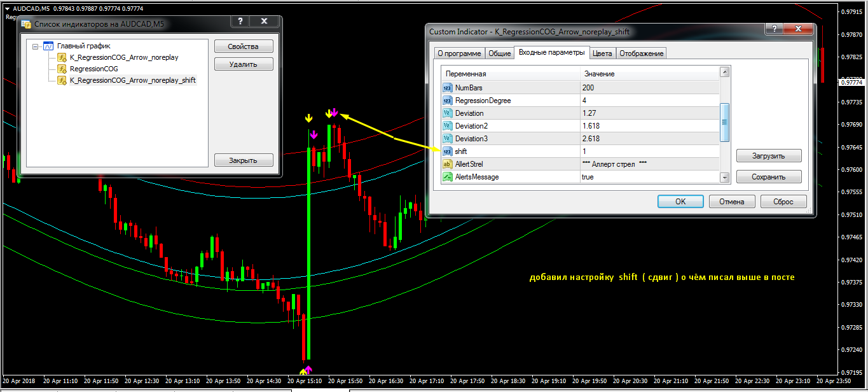Edit the shift parameter value field
The height and width of the screenshot is (392, 868).
649,151
